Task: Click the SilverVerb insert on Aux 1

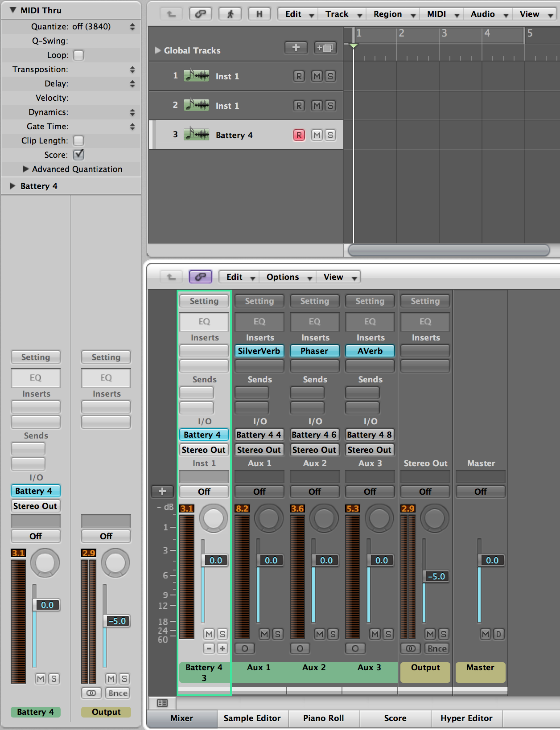Action: [259, 351]
